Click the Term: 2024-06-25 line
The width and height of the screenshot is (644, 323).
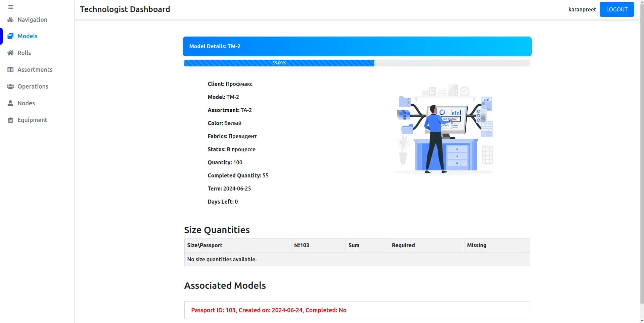229,189
